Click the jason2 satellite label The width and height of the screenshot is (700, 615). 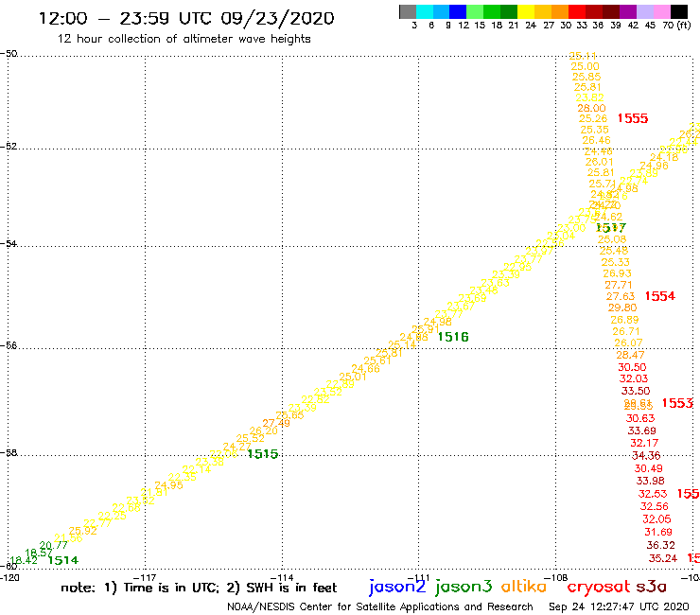[x=397, y=588]
